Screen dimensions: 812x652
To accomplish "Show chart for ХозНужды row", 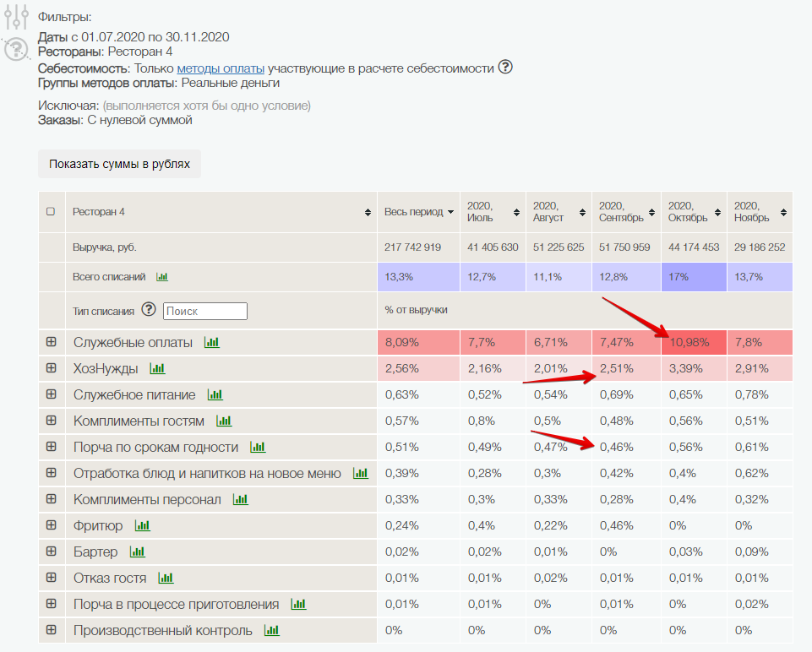I will pyautogui.click(x=157, y=368).
